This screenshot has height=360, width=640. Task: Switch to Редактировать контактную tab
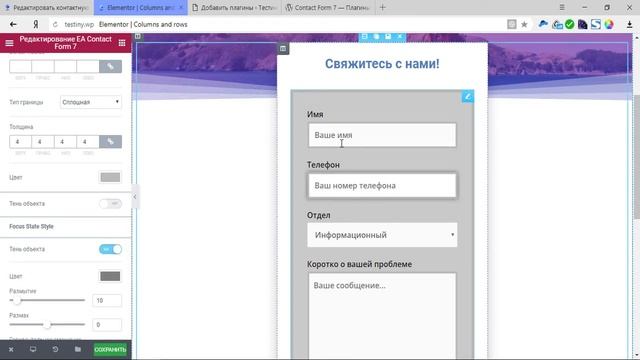click(47, 7)
